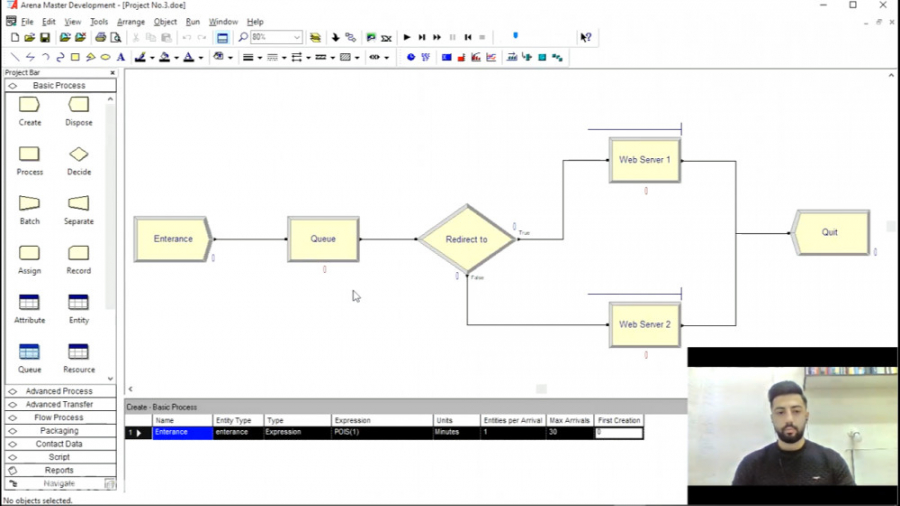The width and height of the screenshot is (900, 506).
Task: Select the Ellipse drawing tool
Action: click(106, 57)
